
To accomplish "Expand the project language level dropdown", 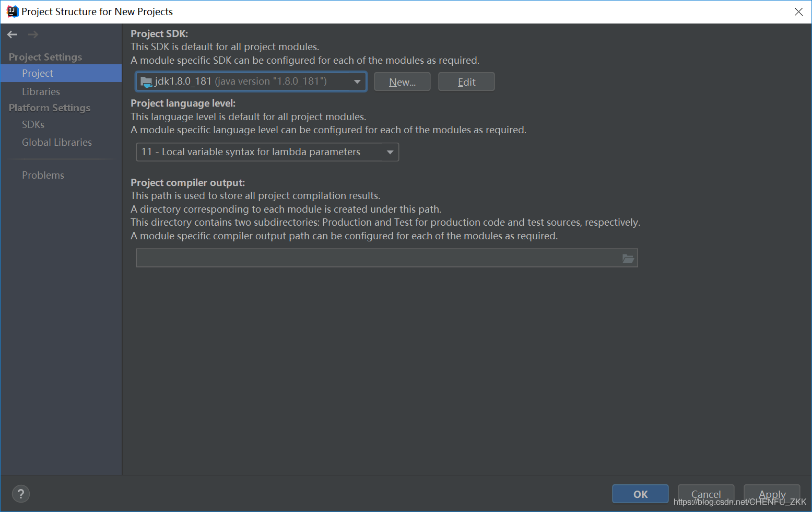I will (x=390, y=152).
